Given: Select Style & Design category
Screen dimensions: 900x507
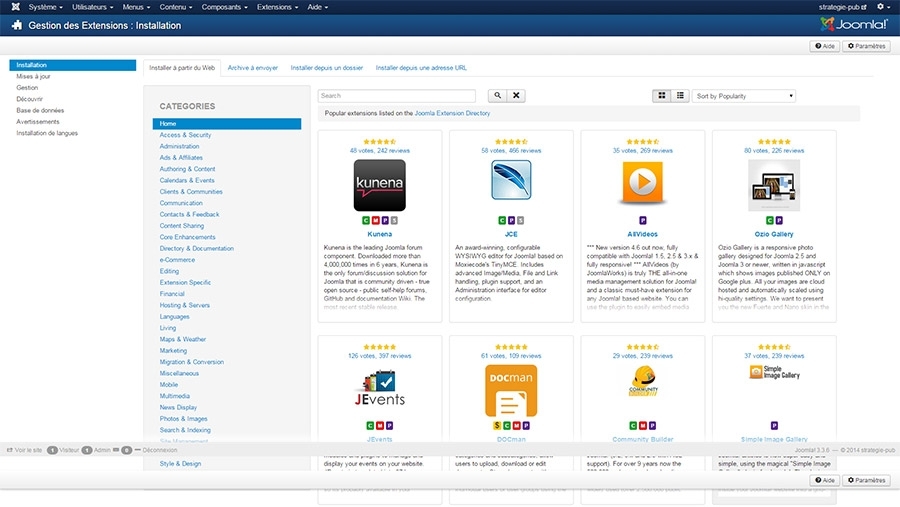Looking at the screenshot, I should 180,463.
